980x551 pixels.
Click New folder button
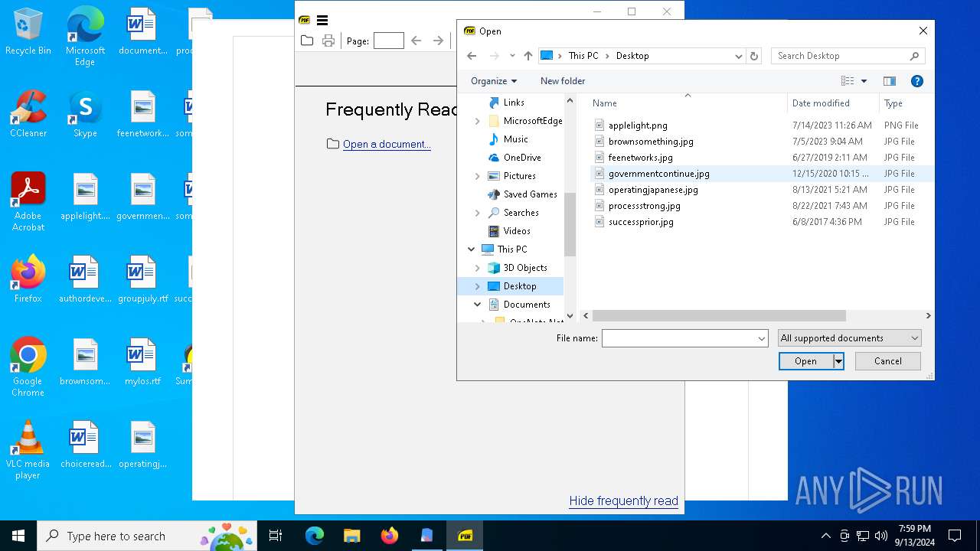coord(563,81)
